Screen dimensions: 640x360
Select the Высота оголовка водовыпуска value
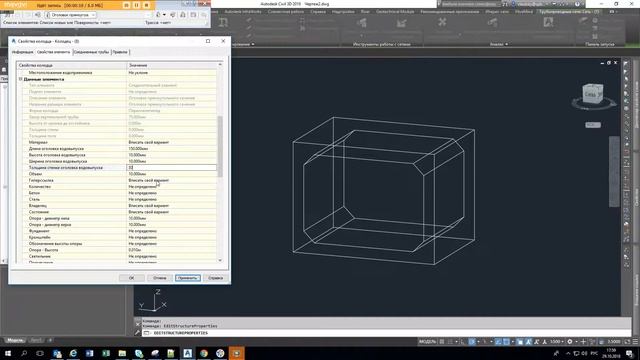tap(172, 155)
